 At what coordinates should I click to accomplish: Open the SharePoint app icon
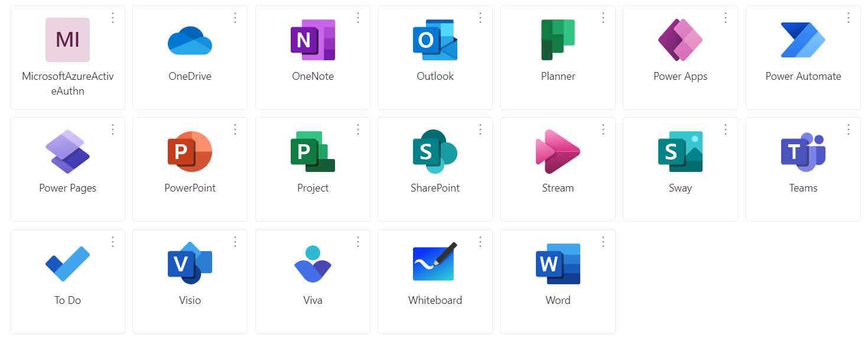coord(435,151)
